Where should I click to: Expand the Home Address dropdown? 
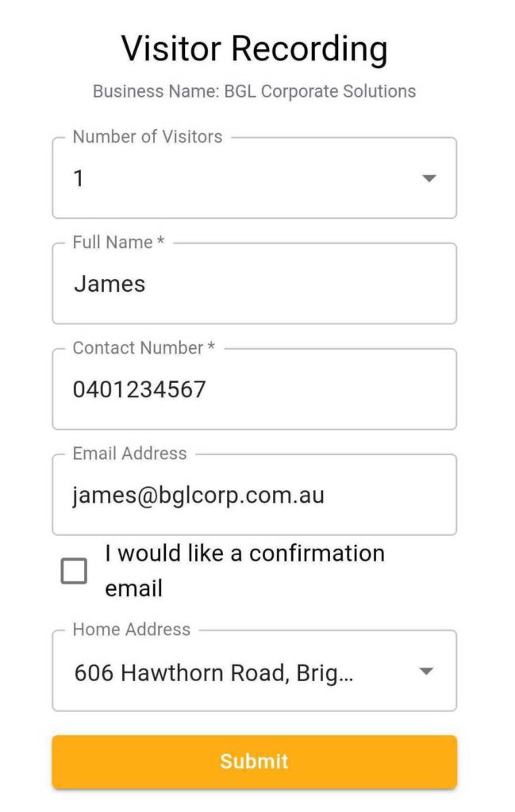point(254,672)
